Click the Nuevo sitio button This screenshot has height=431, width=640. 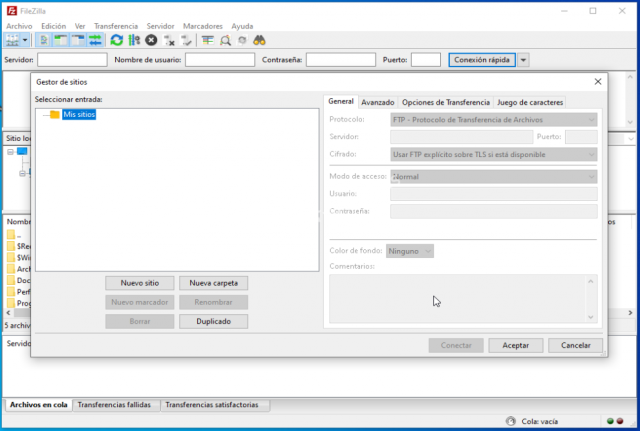click(140, 283)
